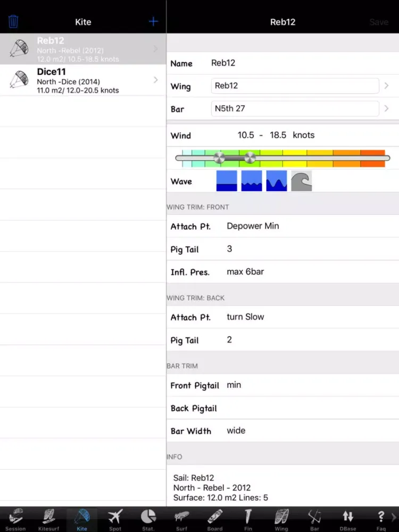The image size is (399, 532).
Task: Select the Bar field N5th 27
Action: click(295, 109)
